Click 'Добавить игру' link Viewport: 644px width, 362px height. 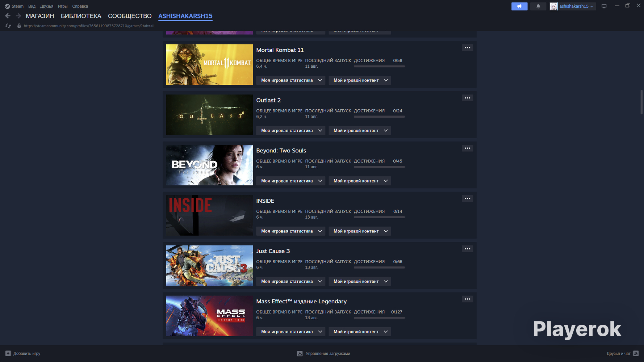click(27, 354)
